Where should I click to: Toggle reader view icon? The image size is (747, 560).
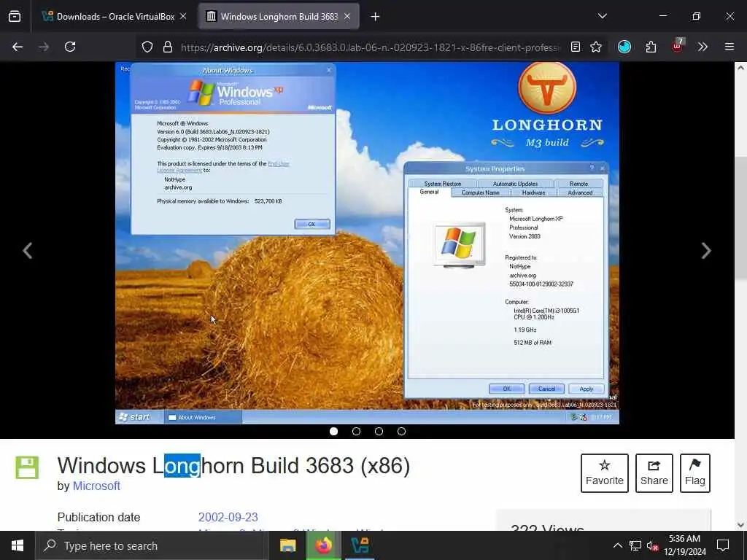click(x=576, y=47)
